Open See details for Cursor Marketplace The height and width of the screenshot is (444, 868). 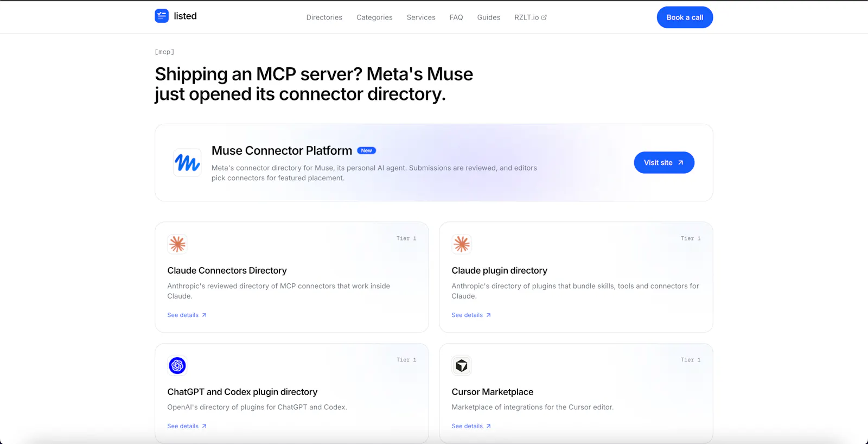[471, 427]
